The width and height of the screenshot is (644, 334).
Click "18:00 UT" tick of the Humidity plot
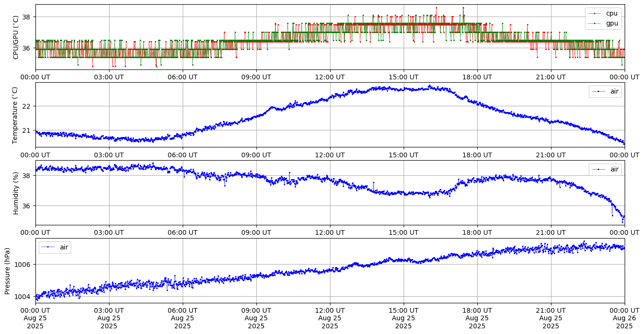coord(477,233)
